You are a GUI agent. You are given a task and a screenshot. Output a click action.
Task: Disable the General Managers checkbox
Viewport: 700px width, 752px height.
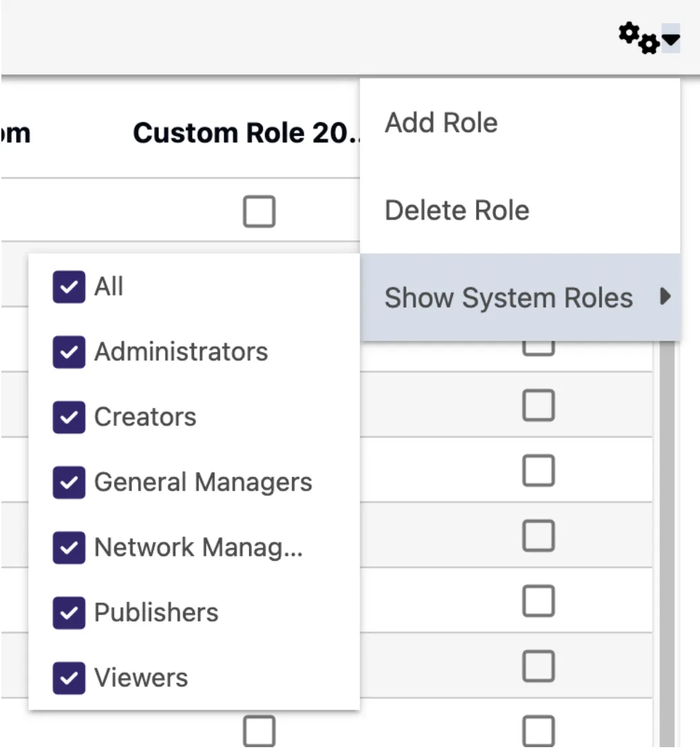tap(69, 483)
